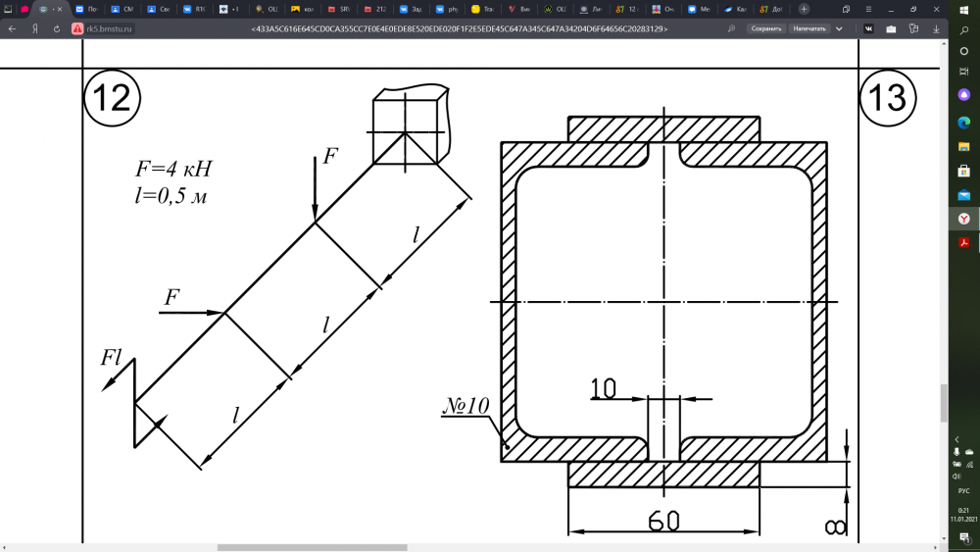Switch to Yandex Browser on taskbar

(964, 219)
